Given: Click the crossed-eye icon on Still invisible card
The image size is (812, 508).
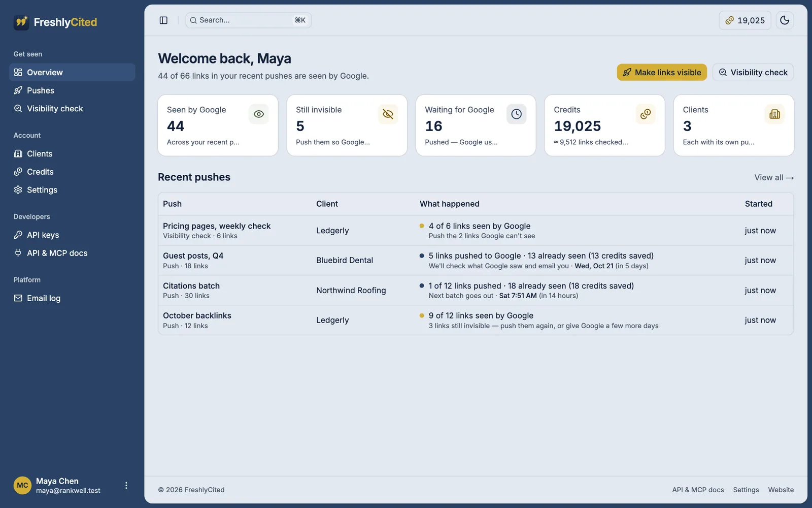Looking at the screenshot, I should point(388,114).
